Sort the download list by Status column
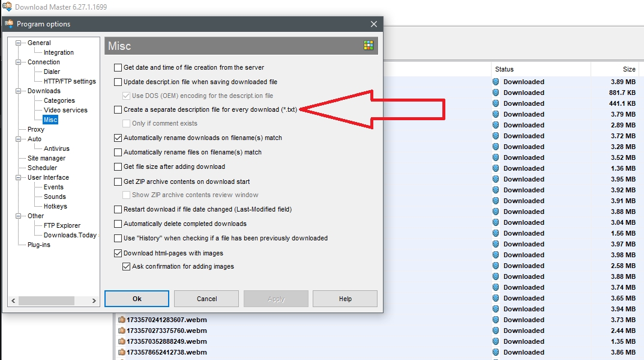The height and width of the screenshot is (360, 644). (541, 69)
